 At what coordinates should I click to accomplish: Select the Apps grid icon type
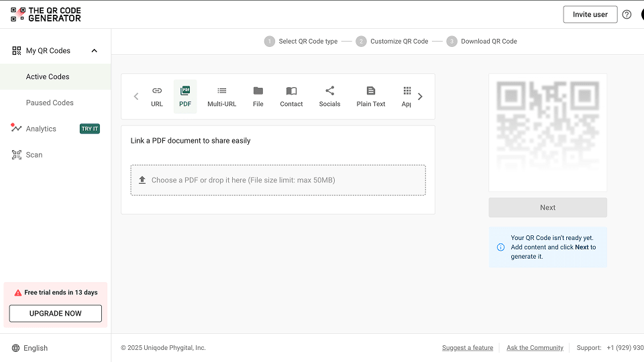tap(407, 90)
